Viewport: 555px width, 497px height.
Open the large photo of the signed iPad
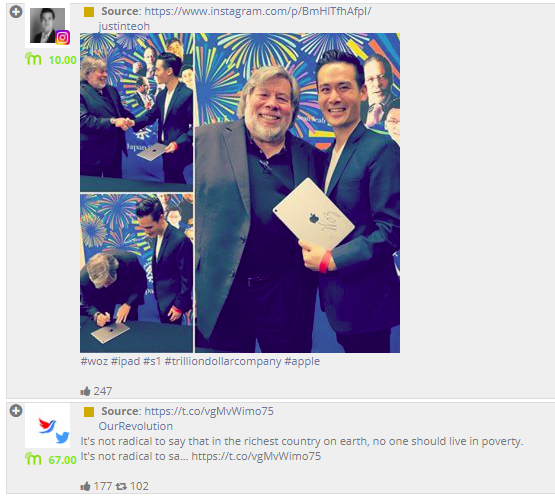coord(298,193)
